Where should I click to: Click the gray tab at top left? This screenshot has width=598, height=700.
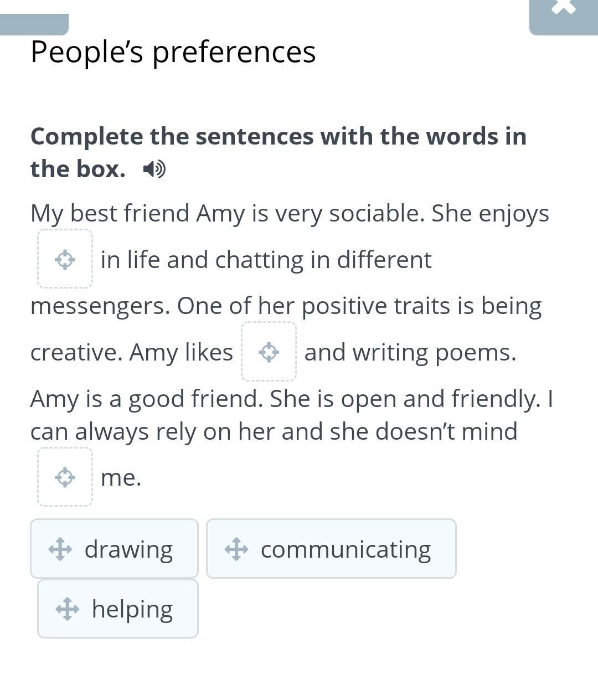coord(34,24)
